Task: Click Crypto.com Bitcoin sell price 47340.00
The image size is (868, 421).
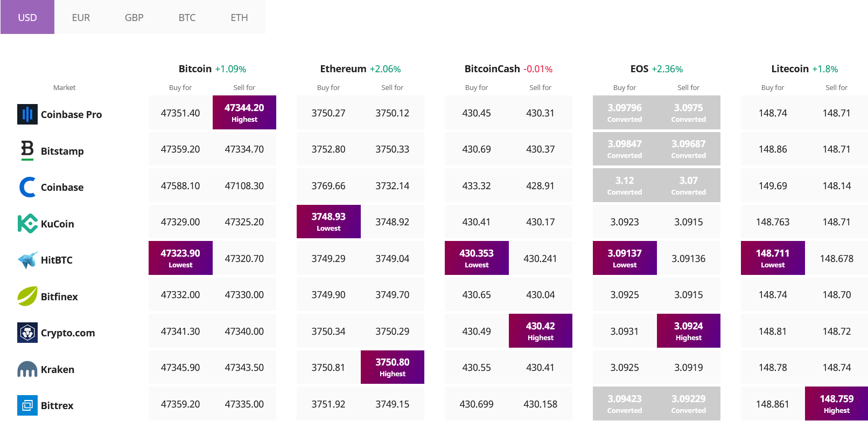Action: pyautogui.click(x=244, y=331)
